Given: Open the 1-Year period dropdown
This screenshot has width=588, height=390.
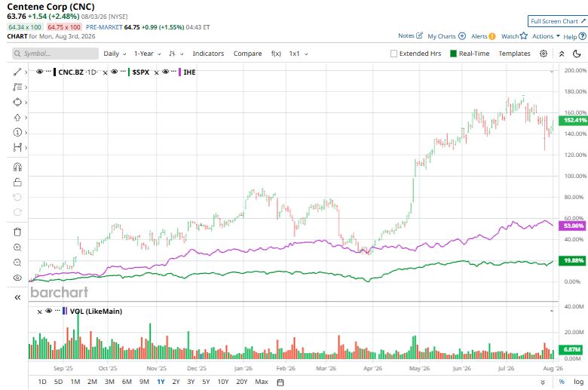Looking at the screenshot, I should point(147,54).
